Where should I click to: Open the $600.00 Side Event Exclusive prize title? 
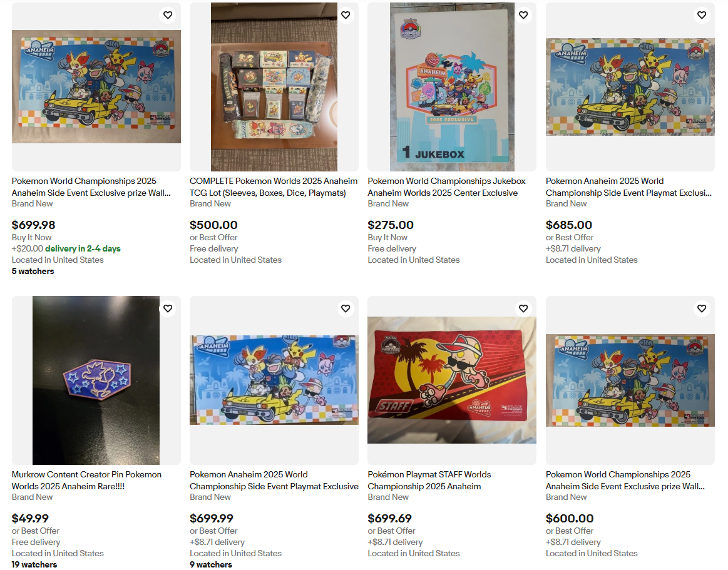[x=625, y=481]
